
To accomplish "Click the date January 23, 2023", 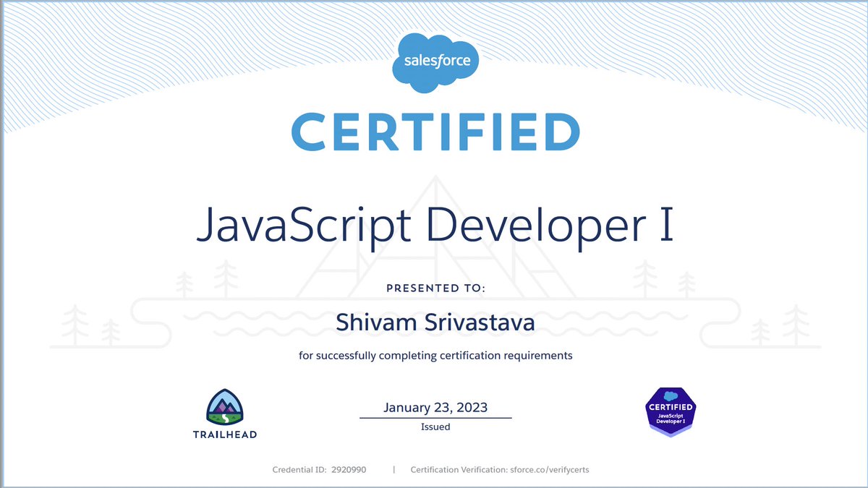I will [435, 408].
